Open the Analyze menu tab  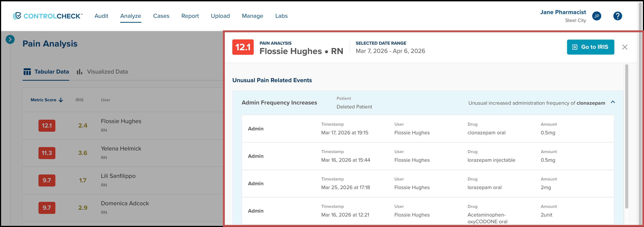pyautogui.click(x=130, y=16)
